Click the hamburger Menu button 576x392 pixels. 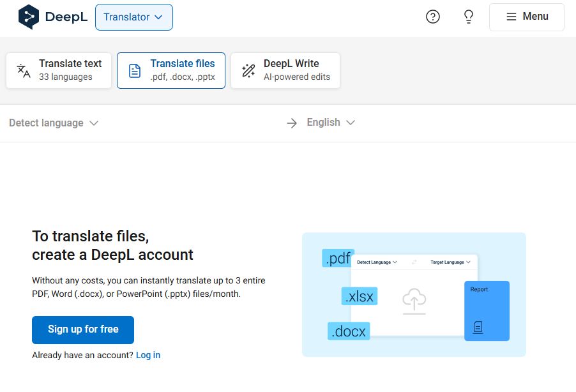[526, 17]
